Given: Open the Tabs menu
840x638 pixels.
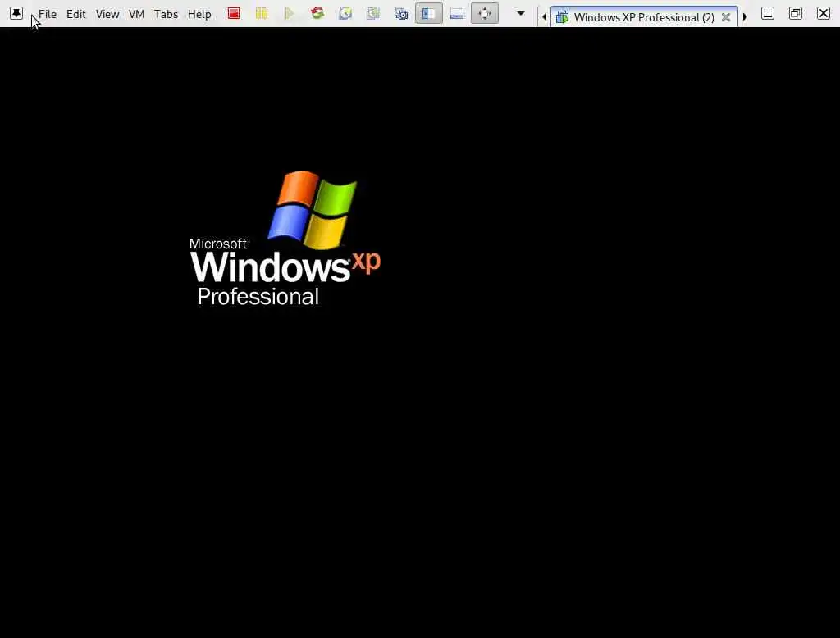Looking at the screenshot, I should (x=166, y=14).
